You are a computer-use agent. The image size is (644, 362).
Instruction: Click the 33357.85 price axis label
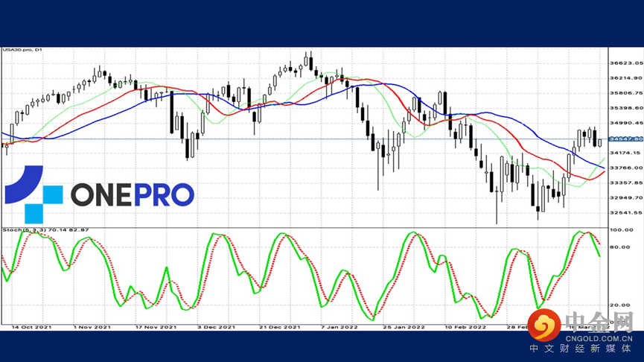point(626,182)
